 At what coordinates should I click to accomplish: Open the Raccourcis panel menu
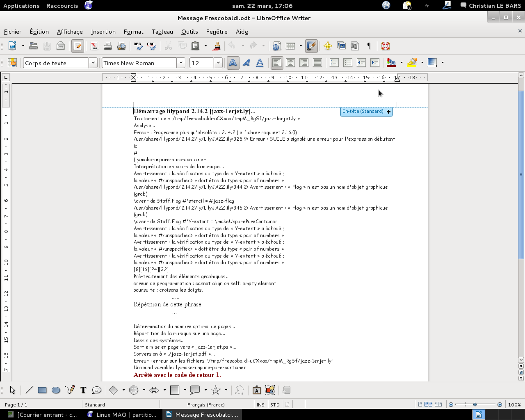point(62,6)
